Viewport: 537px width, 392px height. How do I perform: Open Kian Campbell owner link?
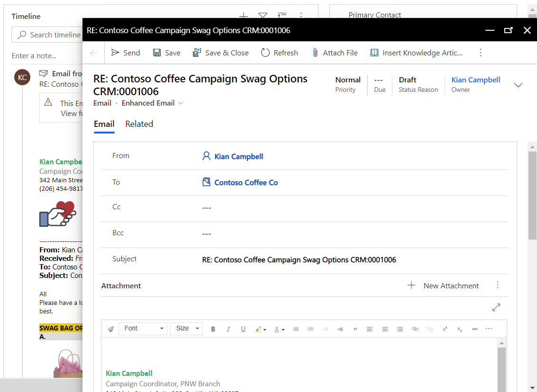(x=475, y=80)
